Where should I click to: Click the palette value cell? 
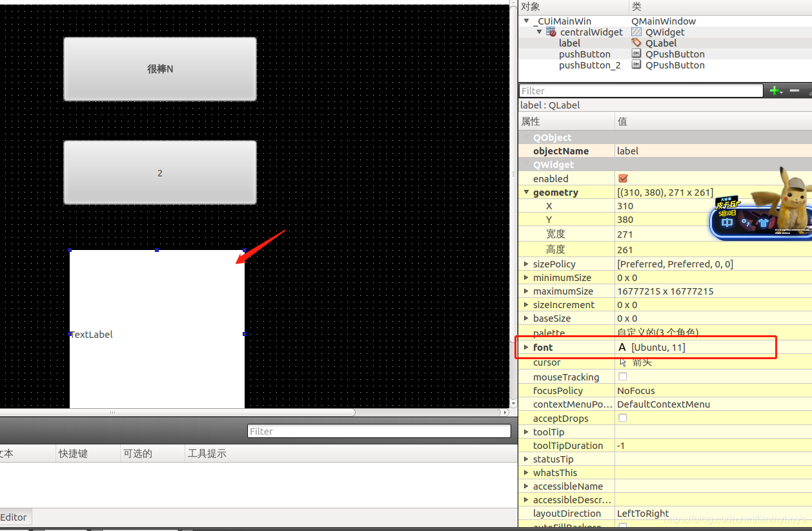pyautogui.click(x=713, y=333)
